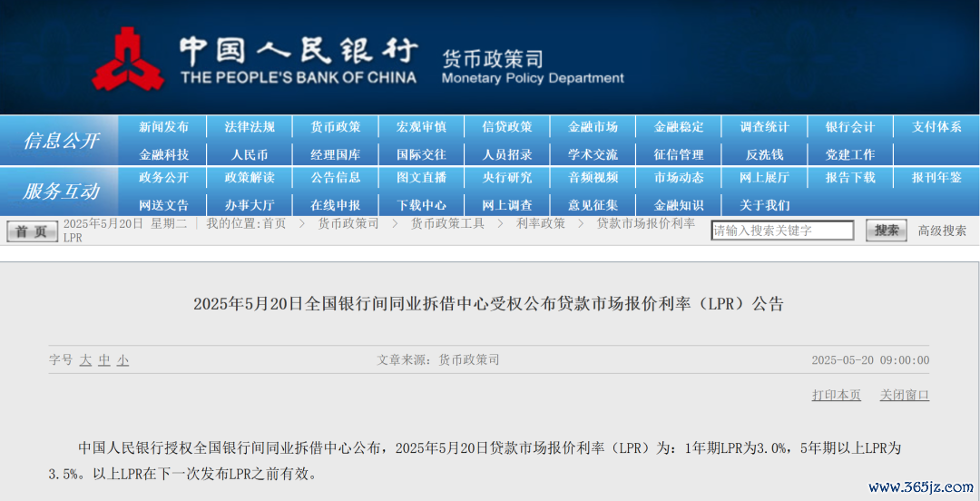The height and width of the screenshot is (501, 980).
Task: Open the 金融市场 menu item
Action: (593, 127)
